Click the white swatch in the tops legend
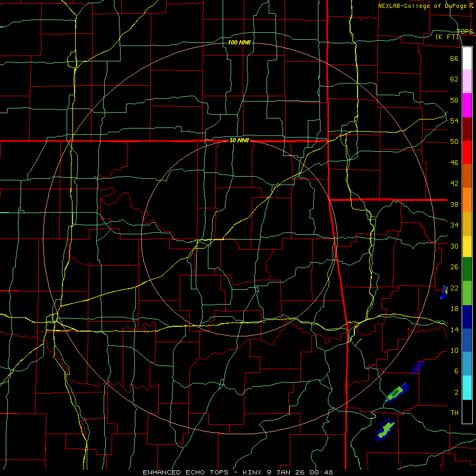476x476 pixels. click(467, 58)
